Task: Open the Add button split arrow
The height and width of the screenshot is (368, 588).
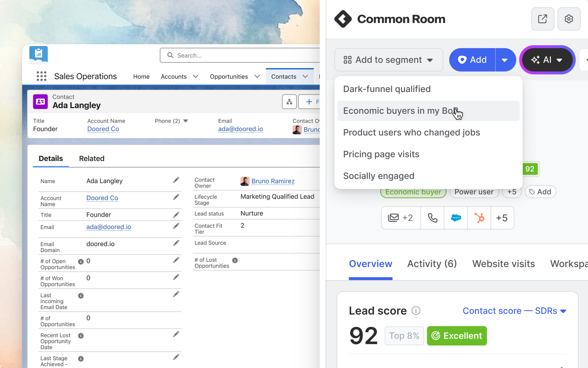Action: 505,60
